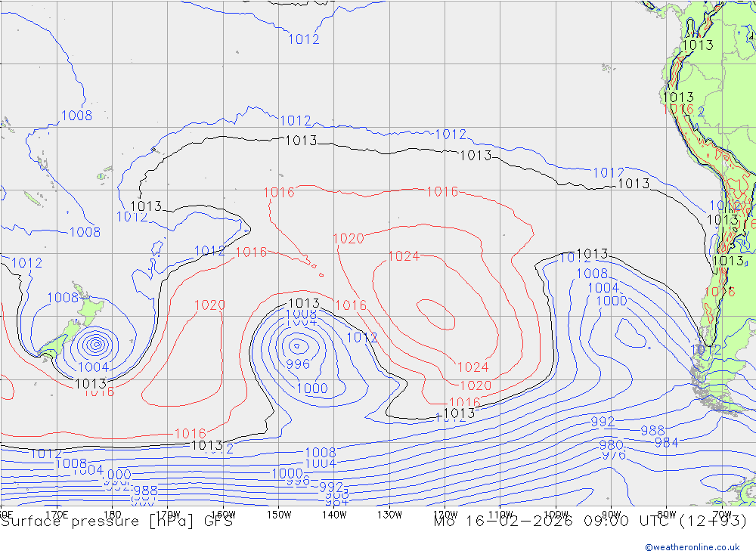Click the 130W longitude axis label
The width and height of the screenshot is (756, 554).
point(389,515)
